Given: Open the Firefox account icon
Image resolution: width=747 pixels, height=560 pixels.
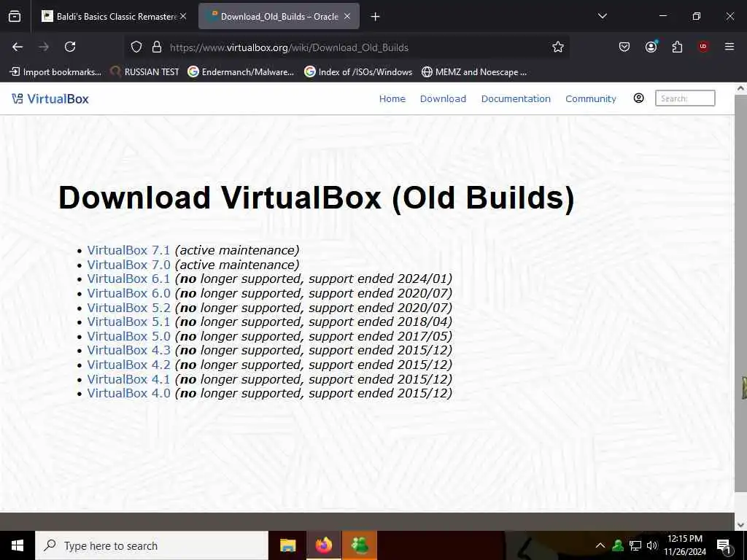Looking at the screenshot, I should click(x=651, y=47).
